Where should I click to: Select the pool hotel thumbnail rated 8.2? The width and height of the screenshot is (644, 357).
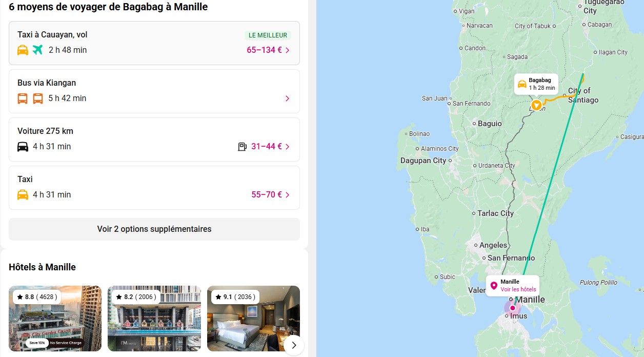click(154, 319)
